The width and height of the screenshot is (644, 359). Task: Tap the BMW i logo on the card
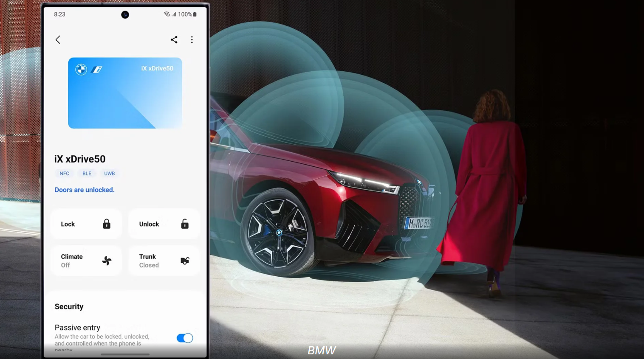96,69
